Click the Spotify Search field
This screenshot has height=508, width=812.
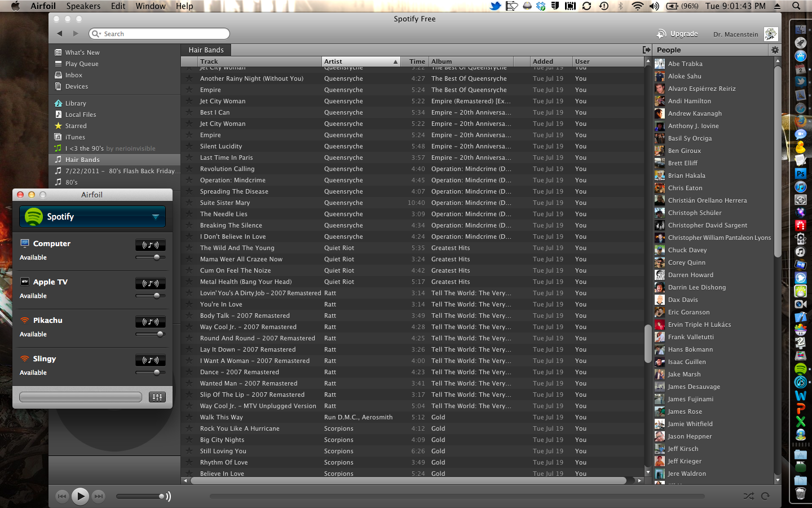(161, 34)
